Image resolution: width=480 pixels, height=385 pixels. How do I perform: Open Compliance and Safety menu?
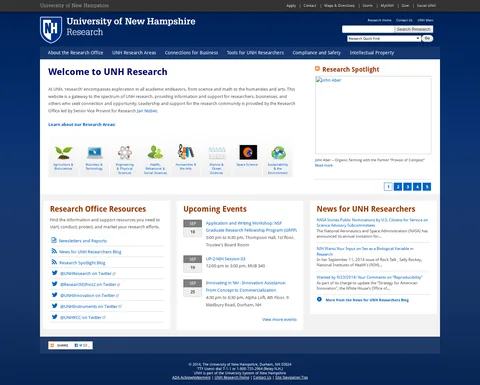[317, 53]
